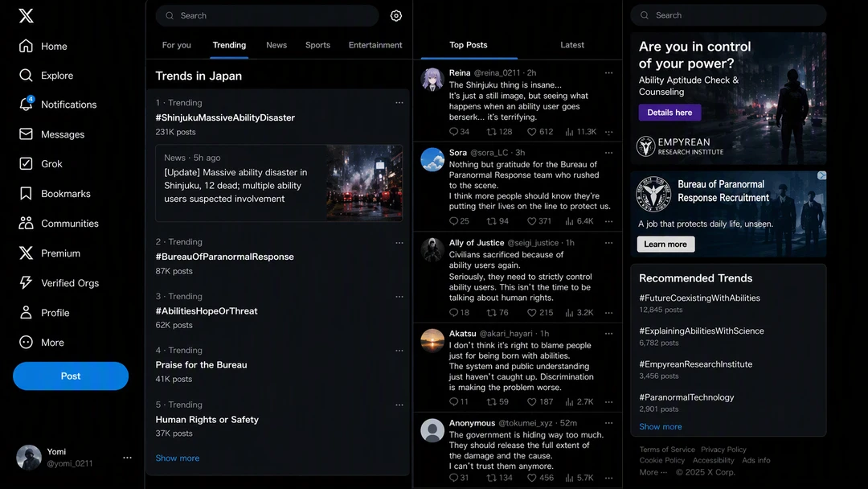Open more menu on Sora's post header
The height and width of the screenshot is (489, 868).
point(609,152)
